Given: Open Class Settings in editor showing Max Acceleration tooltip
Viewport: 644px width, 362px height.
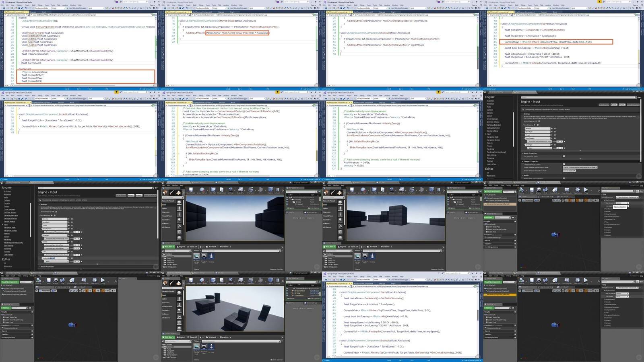Looking at the screenshot, I should pos(555,190).
